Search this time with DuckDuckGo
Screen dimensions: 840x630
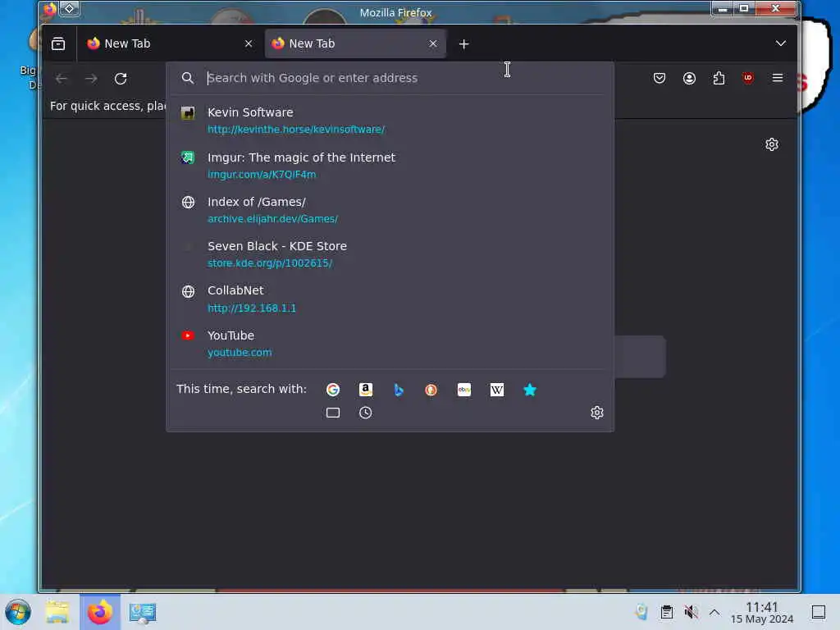[431, 390]
